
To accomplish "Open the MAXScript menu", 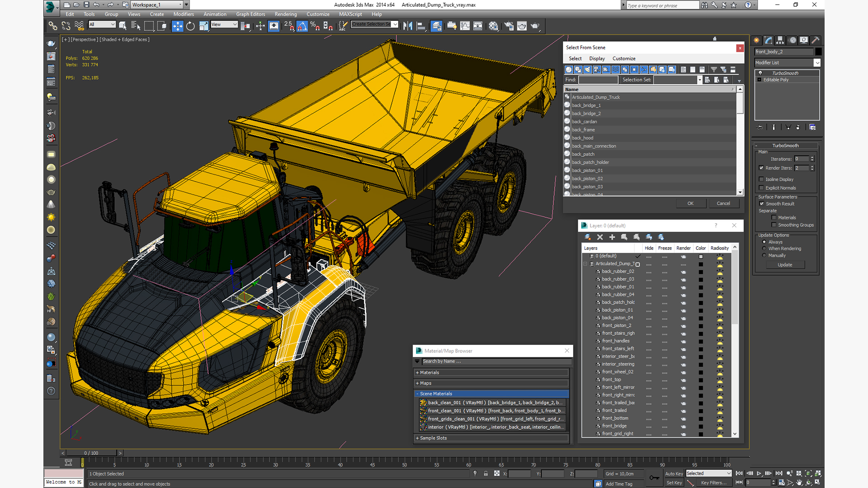I will click(350, 14).
